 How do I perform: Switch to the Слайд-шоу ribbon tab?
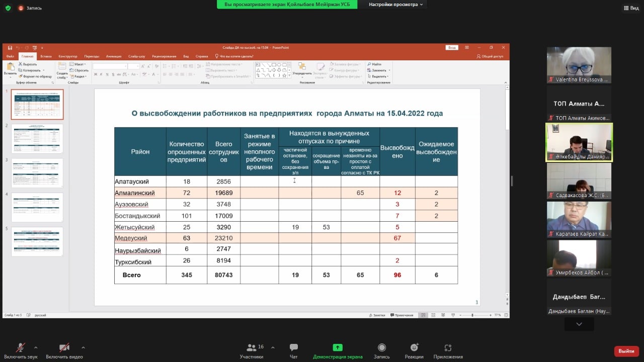click(x=136, y=56)
